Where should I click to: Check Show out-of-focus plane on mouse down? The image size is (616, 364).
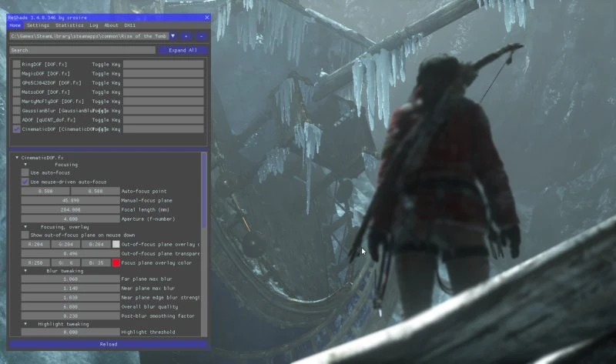click(25, 235)
